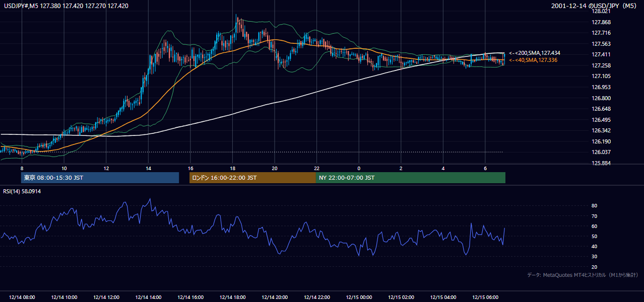Image resolution: width=644 pixels, height=302 pixels.
Task: Click price axis label 127.258
Action: [601, 65]
